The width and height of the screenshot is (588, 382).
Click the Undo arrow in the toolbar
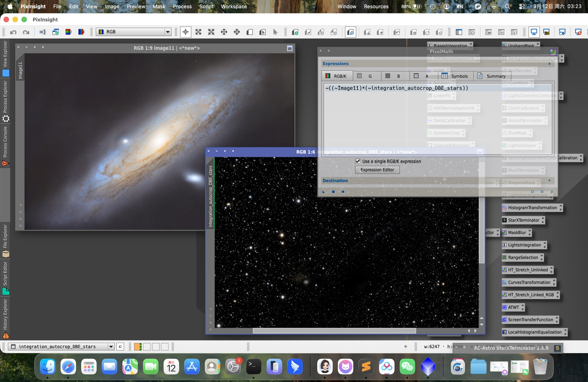[x=13, y=32]
